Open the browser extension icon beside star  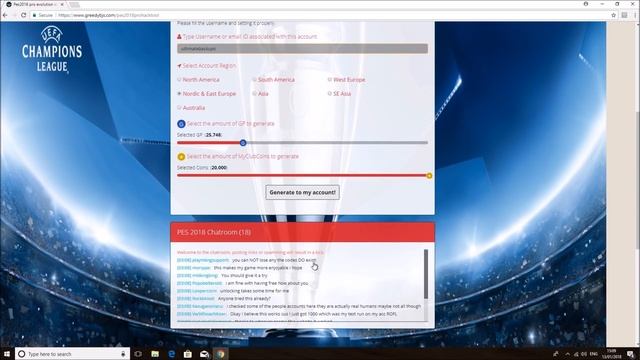pos(624,15)
